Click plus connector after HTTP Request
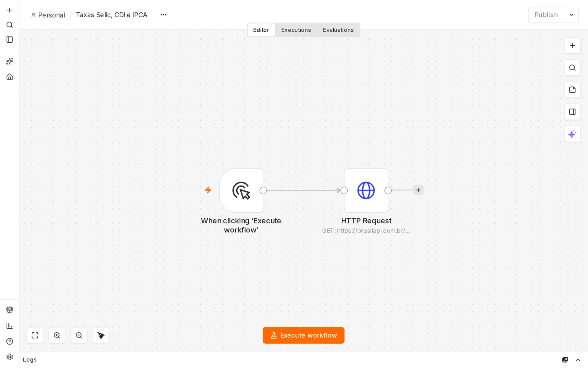 coord(419,190)
